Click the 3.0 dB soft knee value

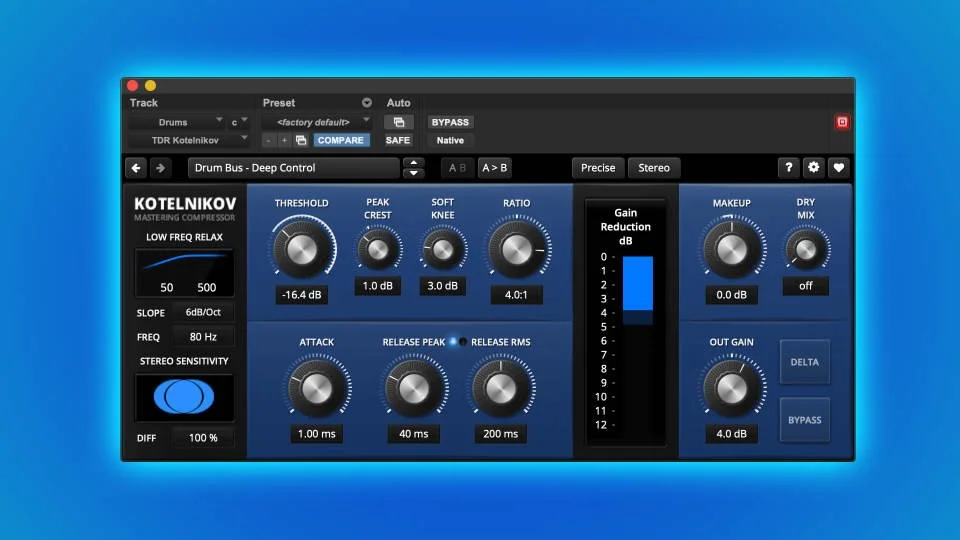click(443, 286)
